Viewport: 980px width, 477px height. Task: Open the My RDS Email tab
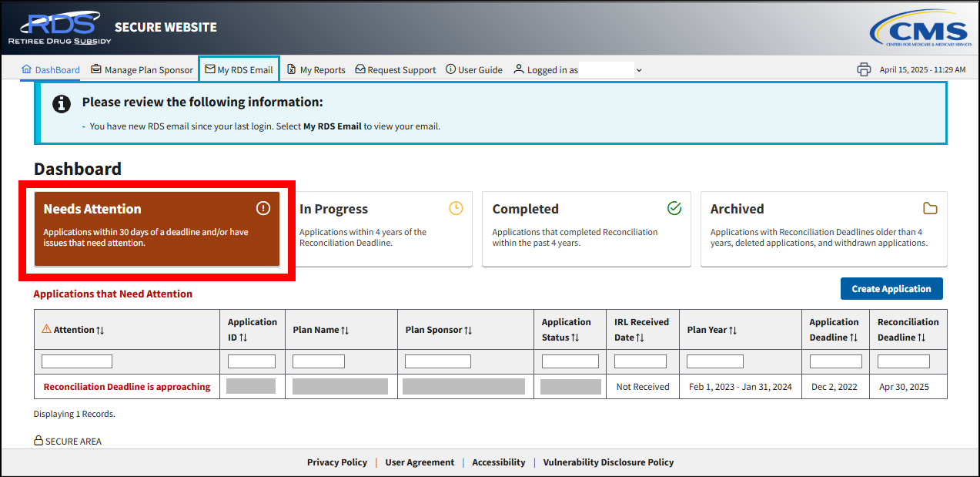[239, 69]
